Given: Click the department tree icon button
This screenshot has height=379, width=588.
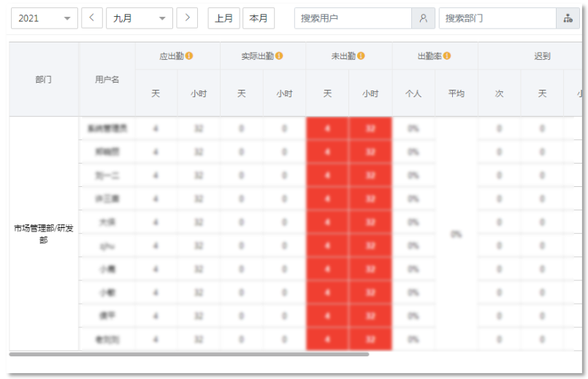Looking at the screenshot, I should pyautogui.click(x=568, y=18).
